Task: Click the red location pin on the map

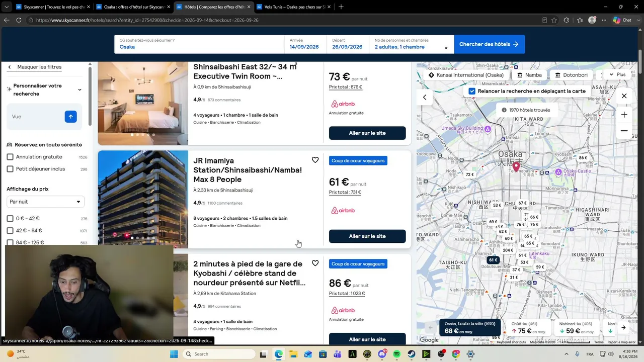Action: [x=516, y=167]
